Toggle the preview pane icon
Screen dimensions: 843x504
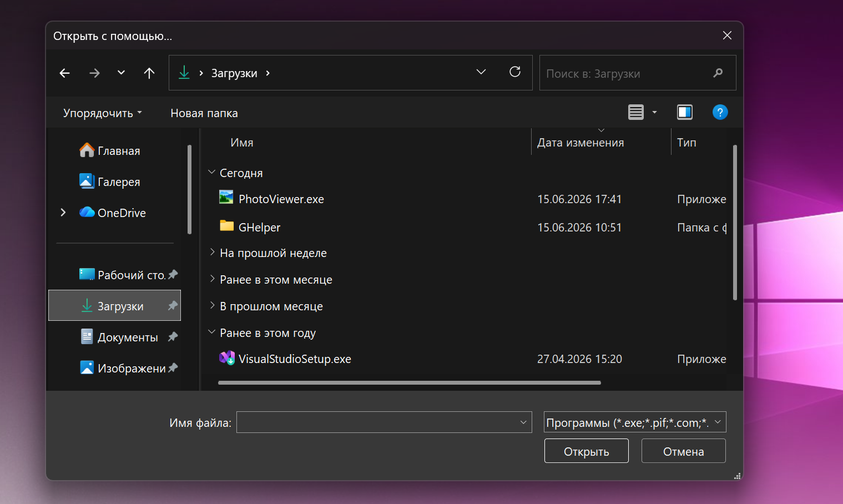pos(685,112)
